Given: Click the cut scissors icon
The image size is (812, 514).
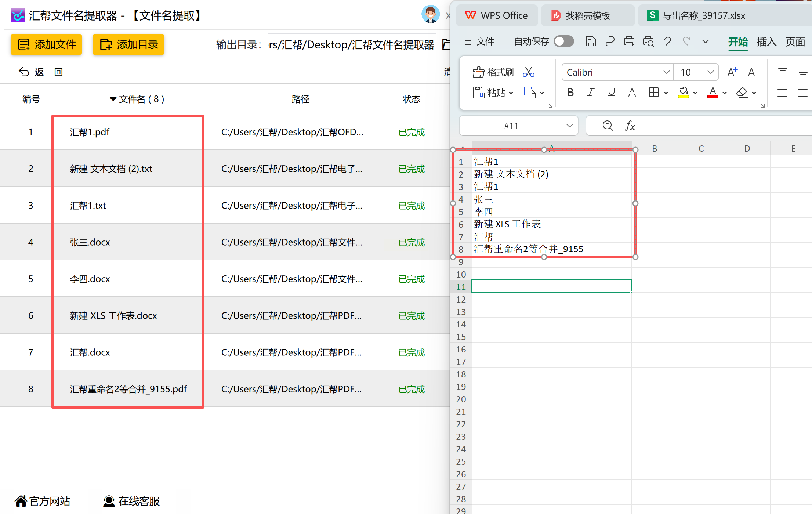Looking at the screenshot, I should tap(528, 72).
